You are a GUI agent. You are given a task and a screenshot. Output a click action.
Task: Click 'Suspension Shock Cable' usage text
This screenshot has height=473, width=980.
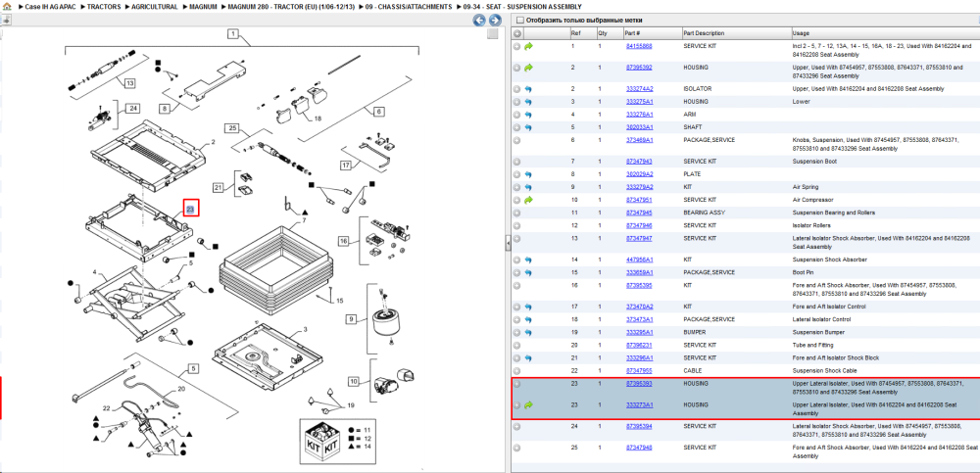[824, 371]
